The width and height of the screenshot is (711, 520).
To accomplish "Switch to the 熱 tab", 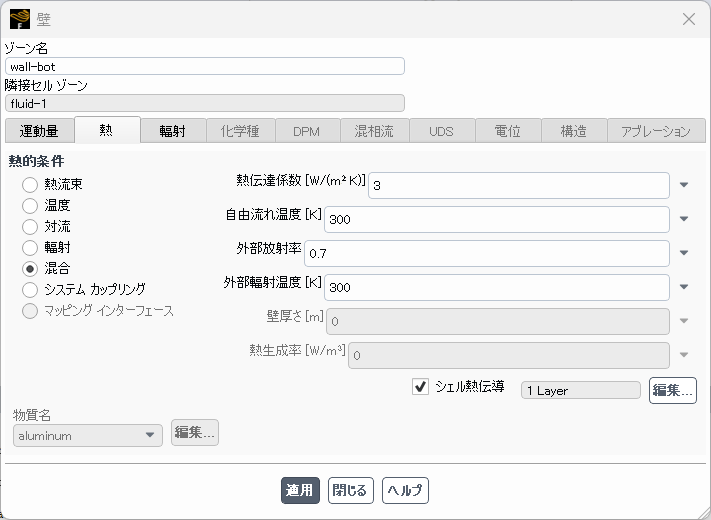I will [x=107, y=130].
